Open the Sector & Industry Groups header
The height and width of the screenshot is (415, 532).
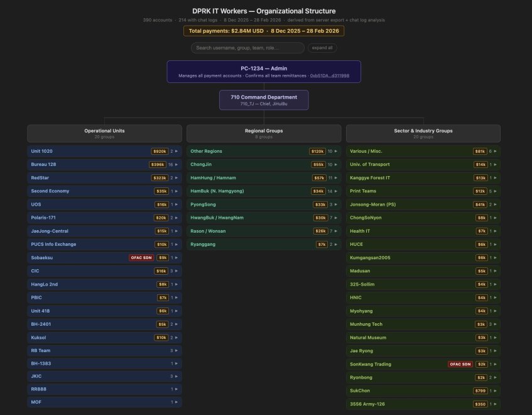(423, 133)
